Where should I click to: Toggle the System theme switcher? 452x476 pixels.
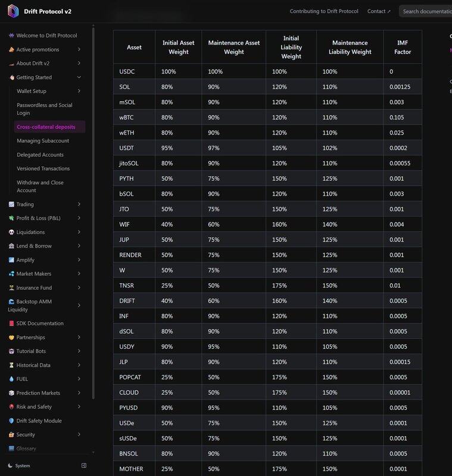[19, 465]
